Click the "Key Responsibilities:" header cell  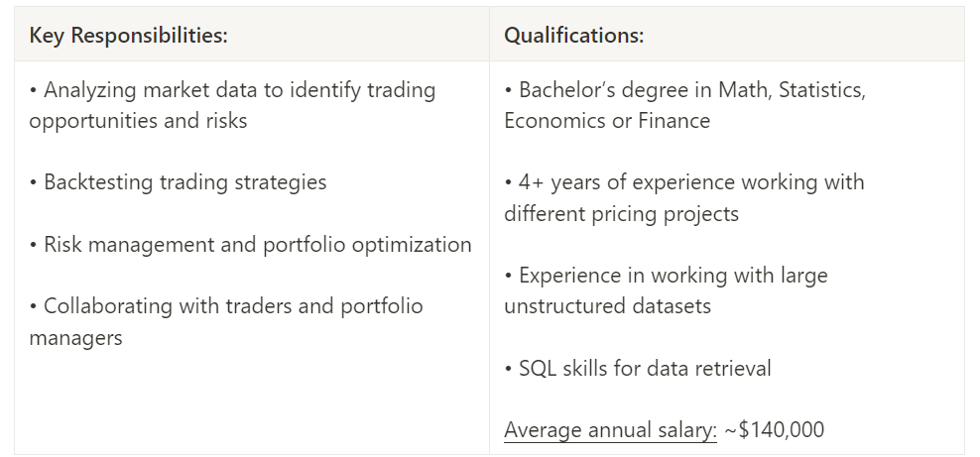129,36
